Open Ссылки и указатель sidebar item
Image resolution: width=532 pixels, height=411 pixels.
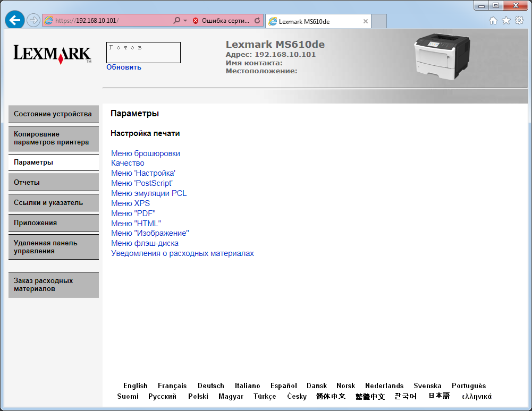pyautogui.click(x=54, y=202)
